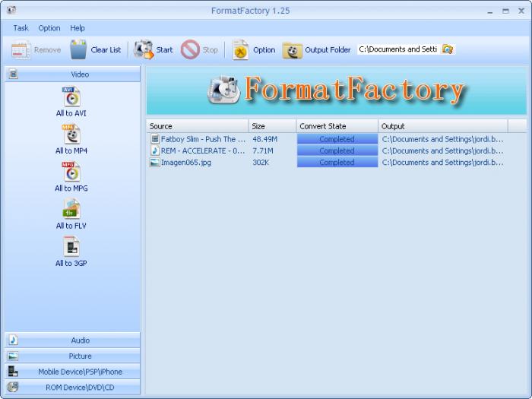
Task: Click the output path of Imagen065.jpg row
Action: point(442,163)
